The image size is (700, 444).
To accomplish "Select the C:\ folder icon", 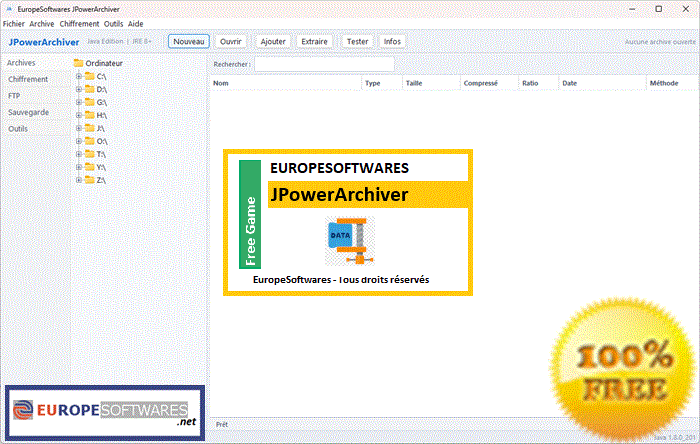I will 90,76.
